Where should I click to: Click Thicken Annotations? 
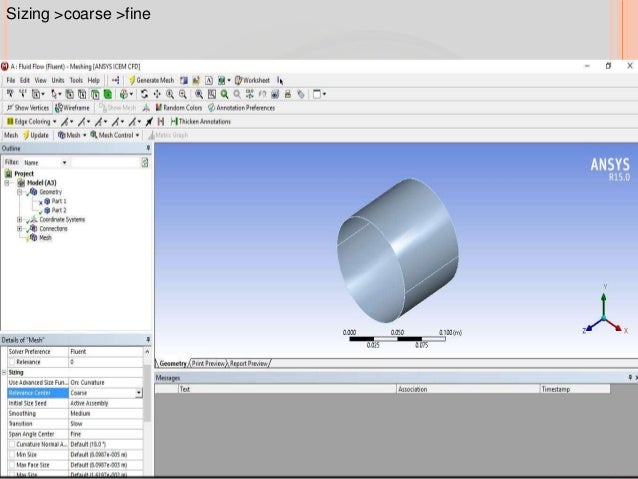point(201,121)
